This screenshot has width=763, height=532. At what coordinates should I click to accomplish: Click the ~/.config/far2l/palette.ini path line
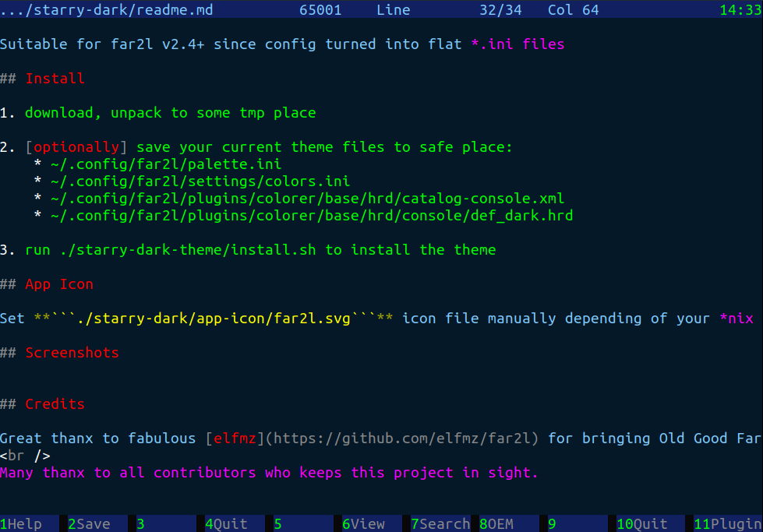pyautogui.click(x=166, y=164)
